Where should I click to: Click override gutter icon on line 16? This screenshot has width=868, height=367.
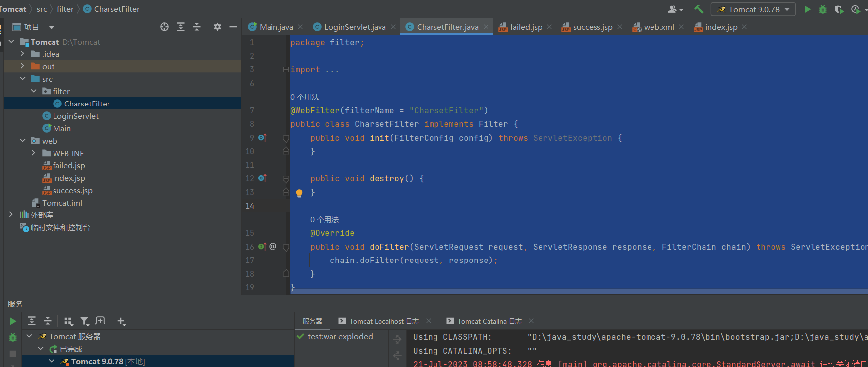point(262,247)
